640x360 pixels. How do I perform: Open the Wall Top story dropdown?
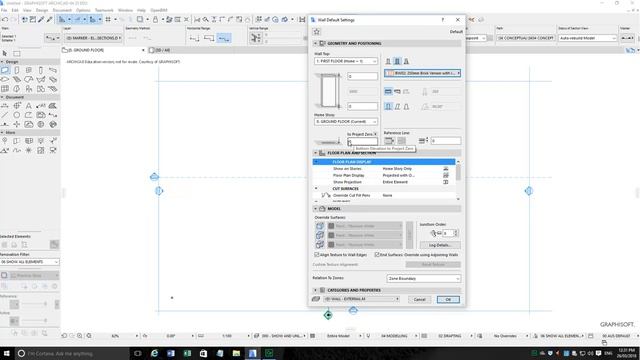click(346, 61)
